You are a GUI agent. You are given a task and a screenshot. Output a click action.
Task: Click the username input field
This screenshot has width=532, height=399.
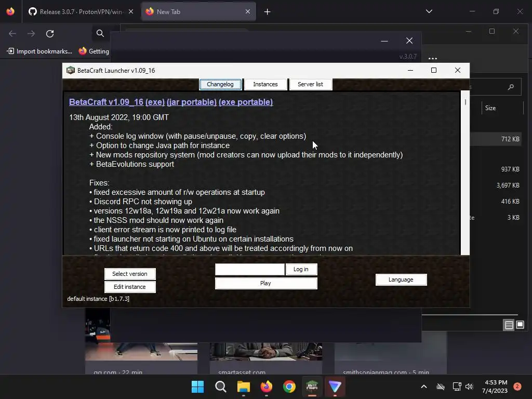250,270
